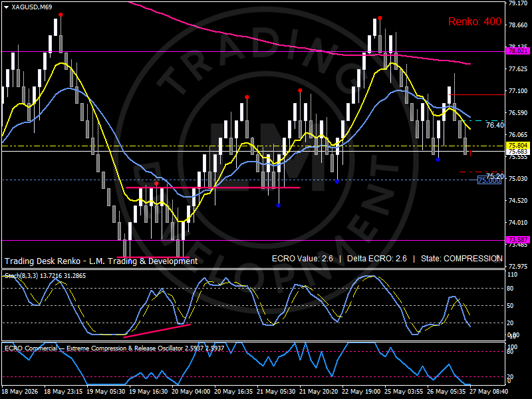The width and height of the screenshot is (532, 399).
Task: Click the 26 May 05:35 time label
Action: tap(446, 392)
